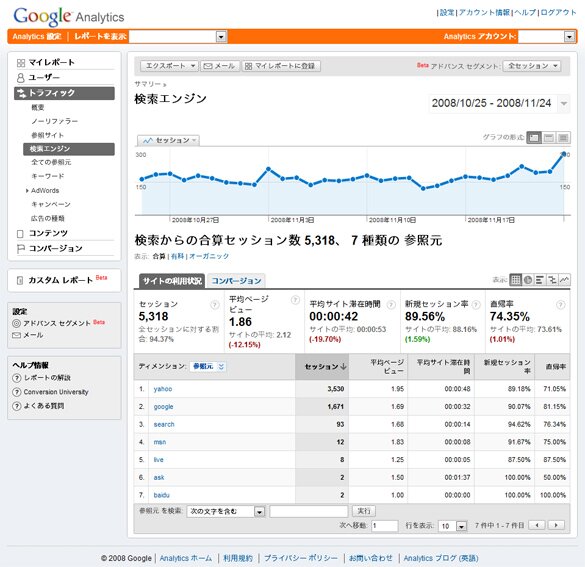Open the レポートの解説 help link
Viewport: 585px width, 567px height.
pyautogui.click(x=47, y=378)
